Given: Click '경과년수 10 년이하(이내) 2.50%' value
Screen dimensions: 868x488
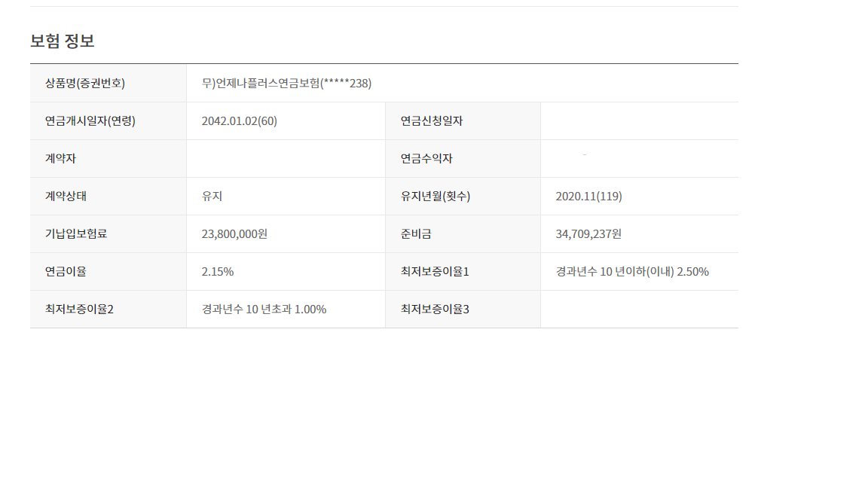Looking at the screenshot, I should [x=632, y=271].
